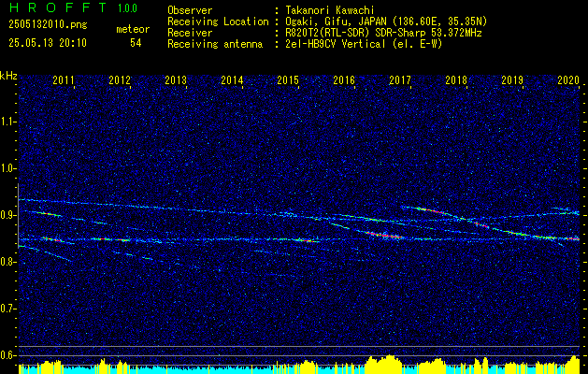Click the 2015 time axis marker
This screenshot has width=588, height=374.
[288, 79]
